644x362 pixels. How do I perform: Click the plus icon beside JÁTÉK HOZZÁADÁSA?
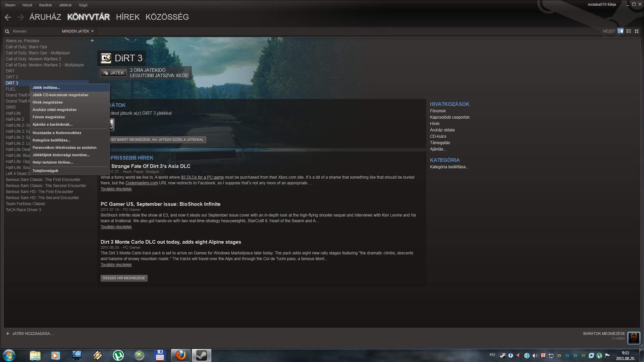(x=8, y=334)
